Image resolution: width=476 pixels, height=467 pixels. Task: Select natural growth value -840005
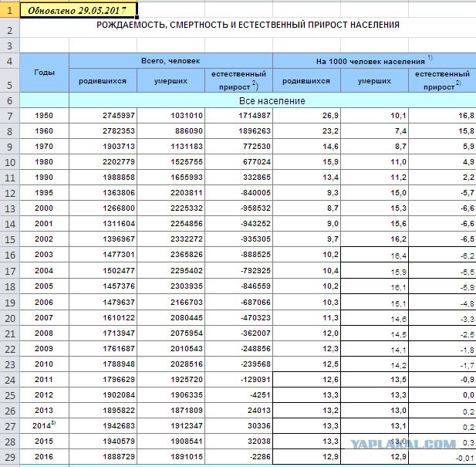point(239,193)
